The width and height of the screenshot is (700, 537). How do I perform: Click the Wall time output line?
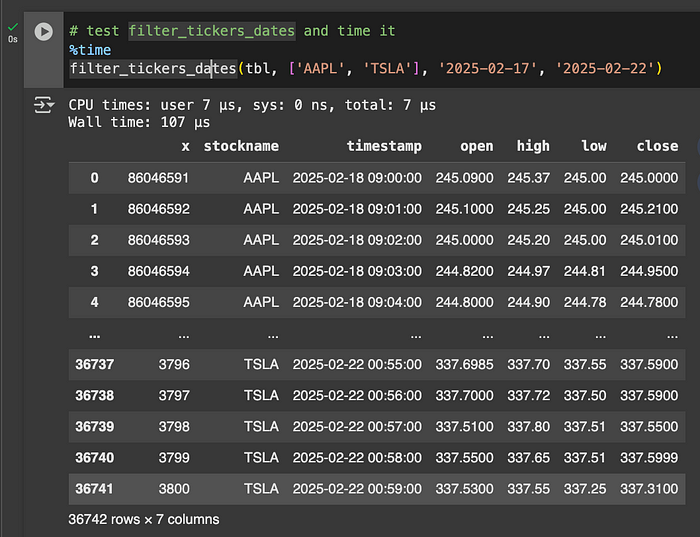tap(139, 122)
